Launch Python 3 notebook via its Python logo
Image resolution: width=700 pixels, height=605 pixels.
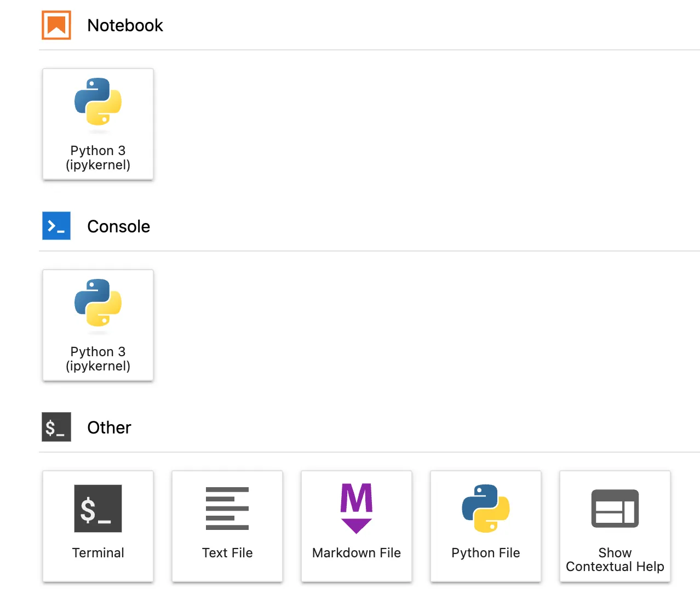tap(98, 102)
